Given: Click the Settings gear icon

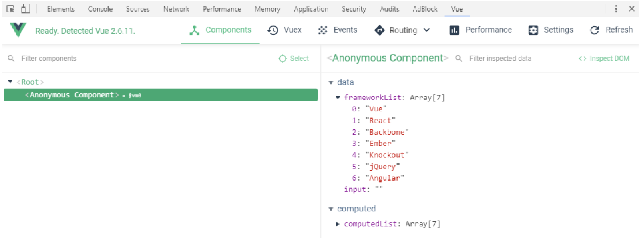Looking at the screenshot, I should [533, 30].
